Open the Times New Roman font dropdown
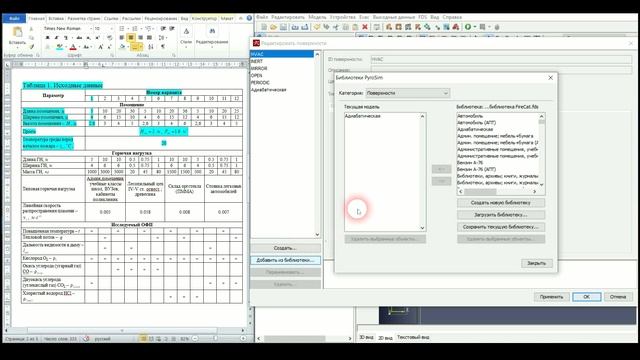Image resolution: width=640 pixels, height=360 pixels. click(x=91, y=29)
